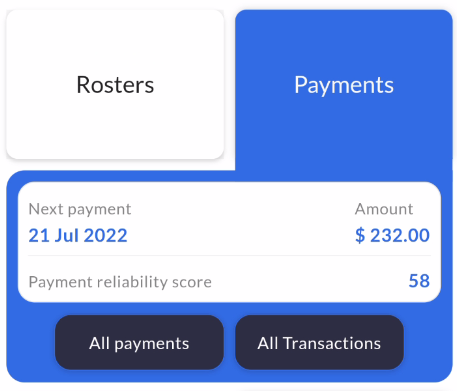Click the word Payments in the blue tile
Screen dimensions: 457x391
click(344, 85)
